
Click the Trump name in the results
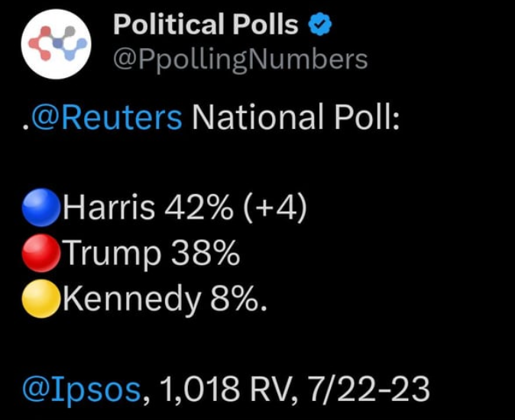click(x=112, y=253)
